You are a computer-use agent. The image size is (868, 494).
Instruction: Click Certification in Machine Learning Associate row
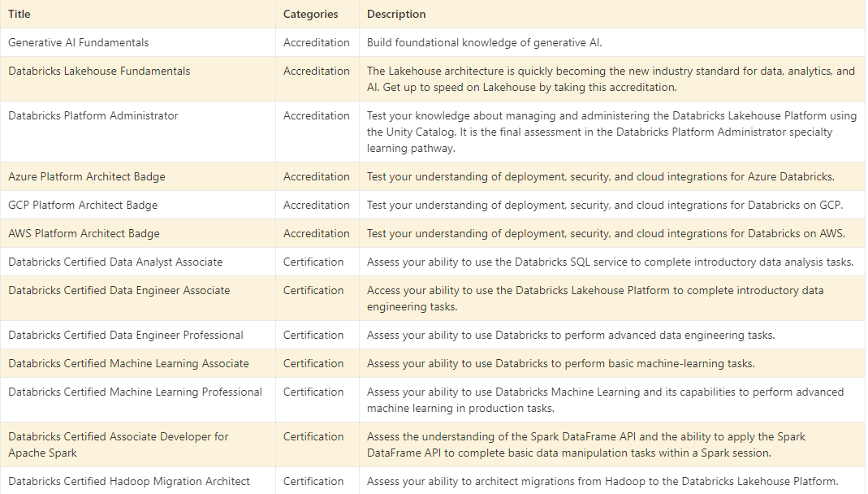tap(313, 363)
